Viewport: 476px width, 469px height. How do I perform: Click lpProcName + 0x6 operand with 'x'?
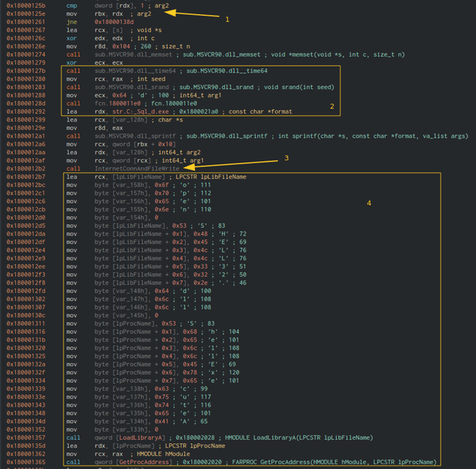click(144, 372)
